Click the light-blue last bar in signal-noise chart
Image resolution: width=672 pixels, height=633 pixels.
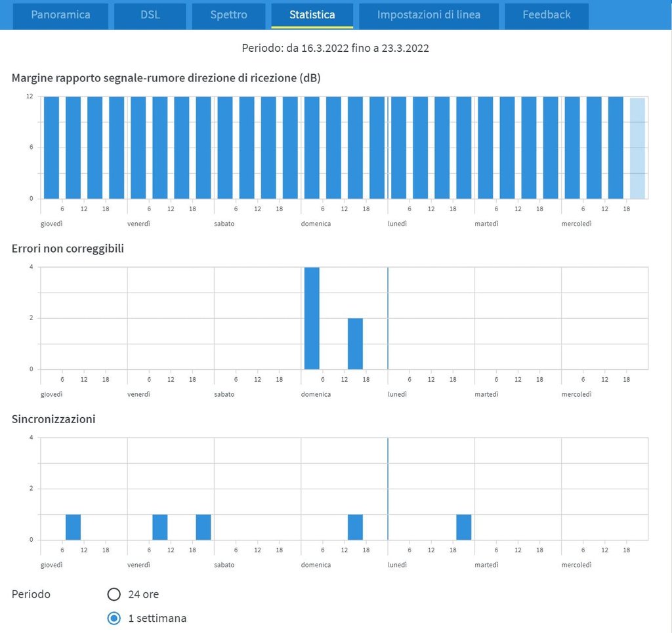point(637,148)
